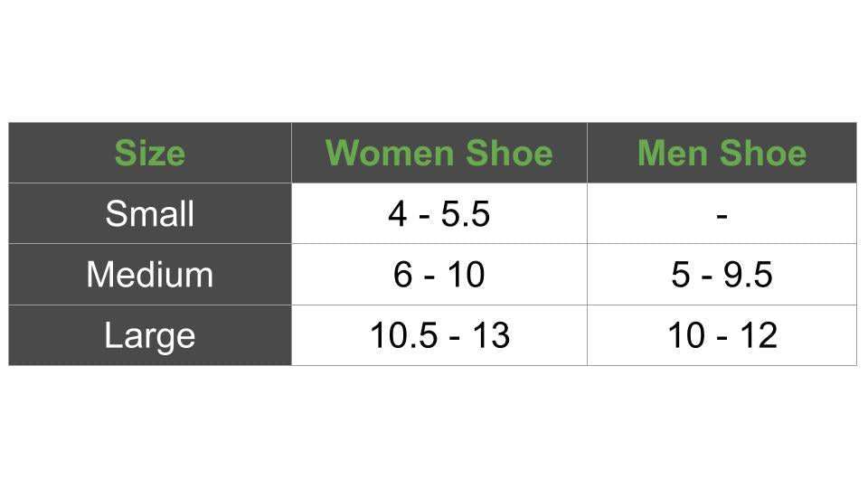The height and width of the screenshot is (488, 868).
Task: Select the men's Medium cell 5 - 9.5
Action: tap(722, 275)
